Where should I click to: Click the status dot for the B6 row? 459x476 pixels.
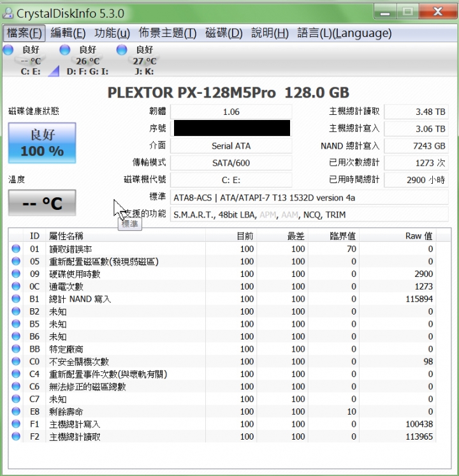tap(16, 336)
